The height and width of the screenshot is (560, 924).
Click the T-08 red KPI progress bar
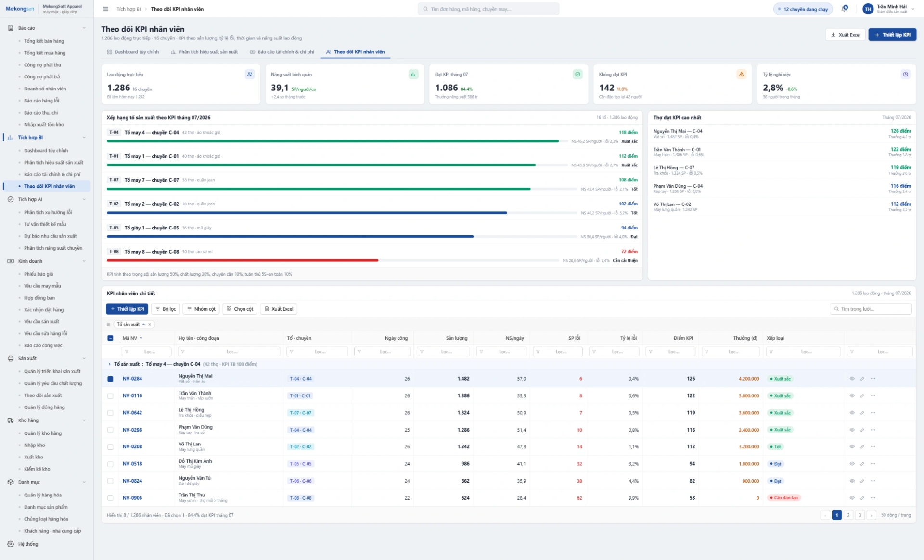(x=243, y=260)
